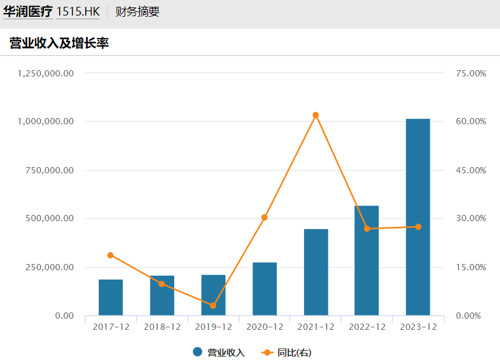The height and width of the screenshot is (364, 500).
Task: Click the 2018-12 orange growth-rate point
Action: point(162,284)
